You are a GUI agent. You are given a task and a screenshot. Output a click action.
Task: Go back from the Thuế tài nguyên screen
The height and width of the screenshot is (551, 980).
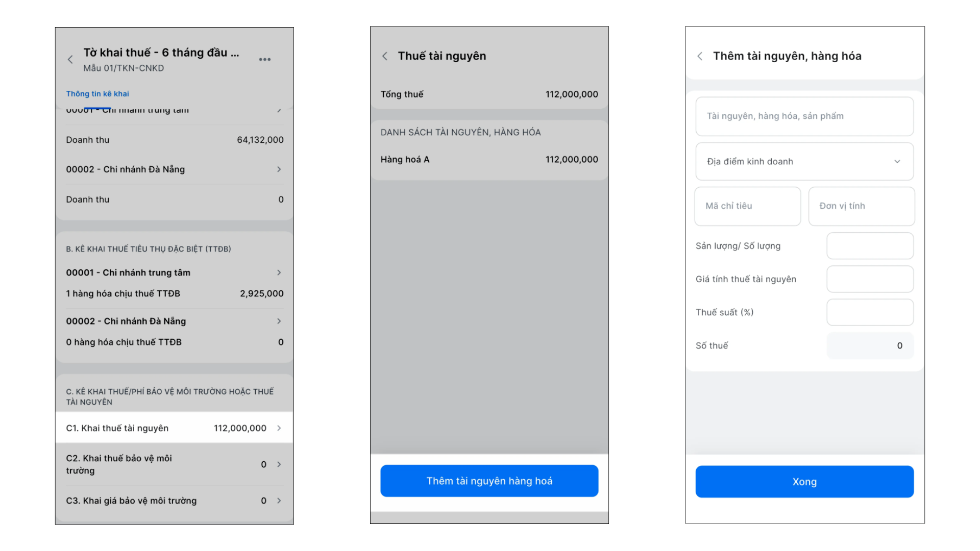coord(385,56)
